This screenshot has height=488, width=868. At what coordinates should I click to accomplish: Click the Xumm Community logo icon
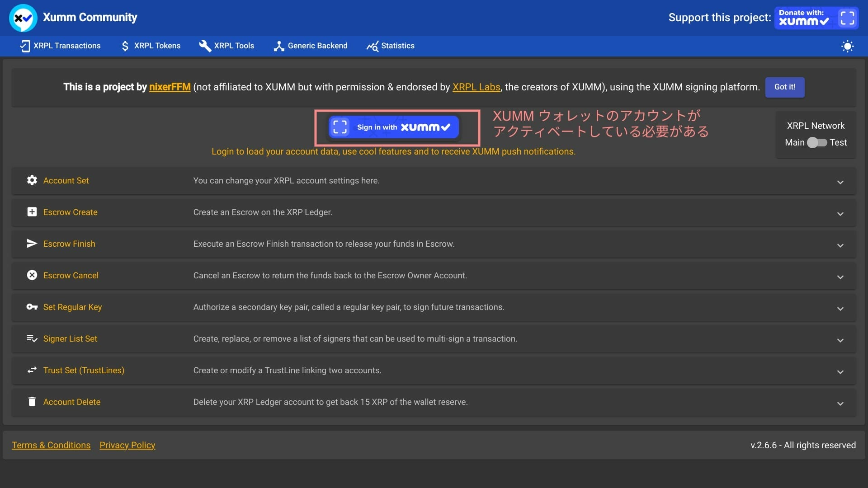23,18
